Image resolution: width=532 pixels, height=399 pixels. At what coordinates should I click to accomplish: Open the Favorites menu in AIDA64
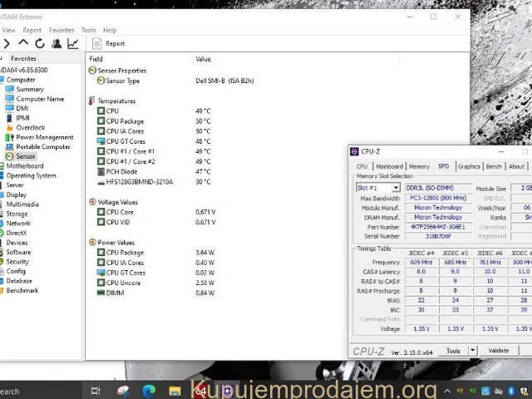tap(62, 30)
